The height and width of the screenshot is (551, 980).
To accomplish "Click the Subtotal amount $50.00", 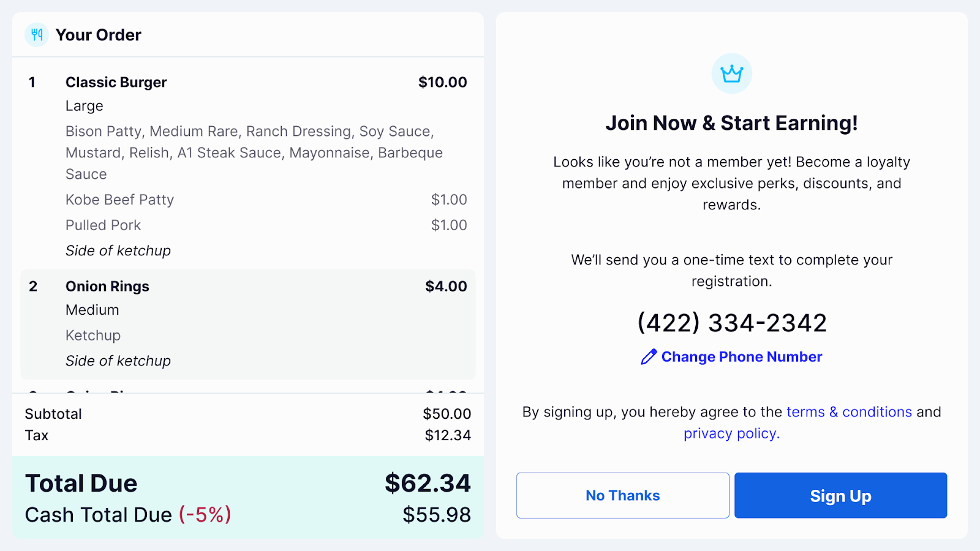I will (x=447, y=414).
